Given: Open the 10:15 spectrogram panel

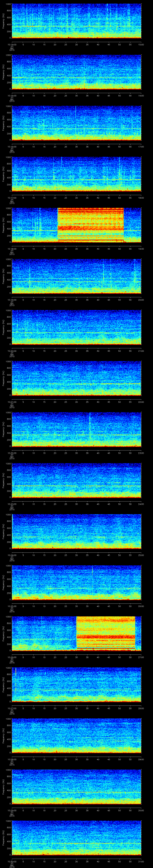Looking at the screenshot, I should click(x=77, y=72).
